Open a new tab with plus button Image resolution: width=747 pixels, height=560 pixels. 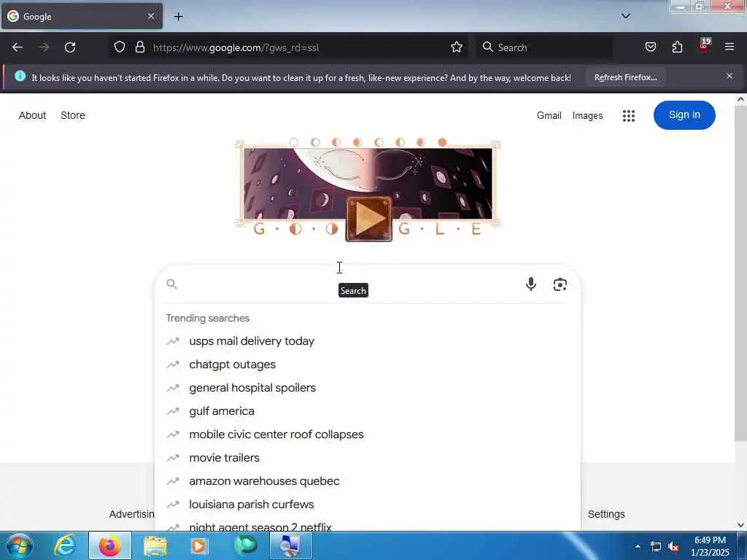[x=178, y=17]
